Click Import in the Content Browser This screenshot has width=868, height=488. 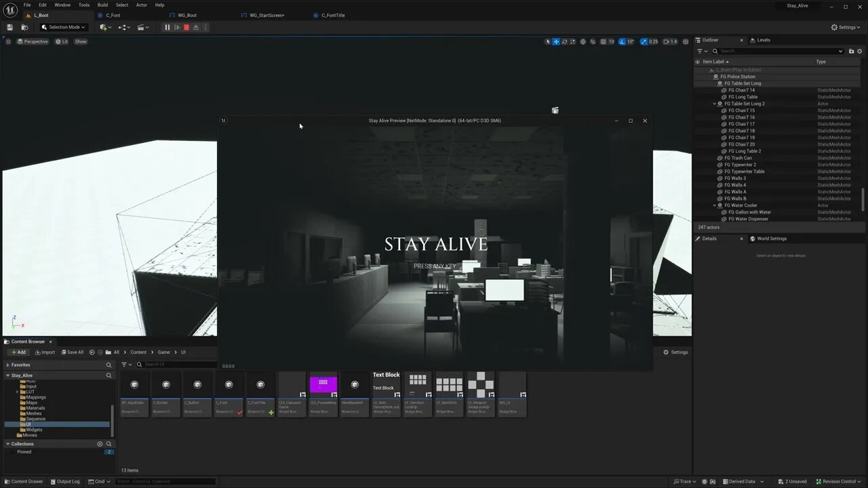pos(44,352)
